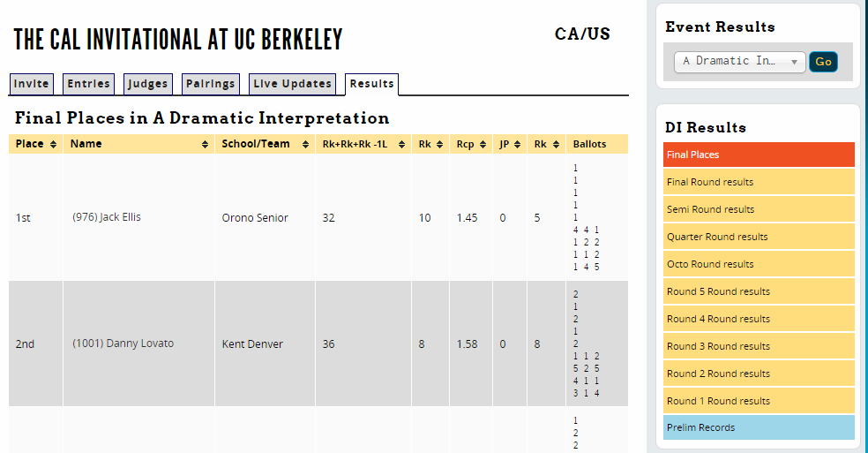
Task: Open the Event Results dropdown selector
Action: 740,62
